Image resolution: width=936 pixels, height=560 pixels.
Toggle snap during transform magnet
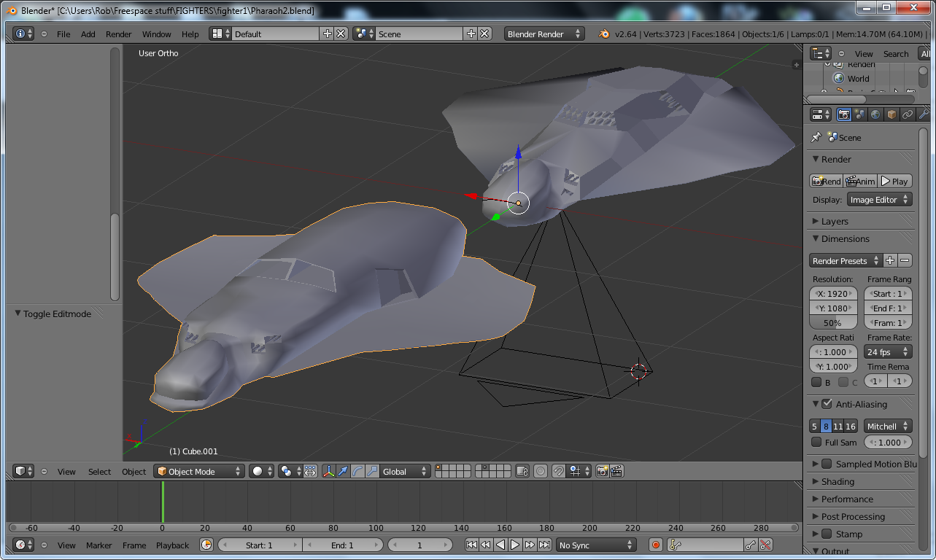point(559,471)
